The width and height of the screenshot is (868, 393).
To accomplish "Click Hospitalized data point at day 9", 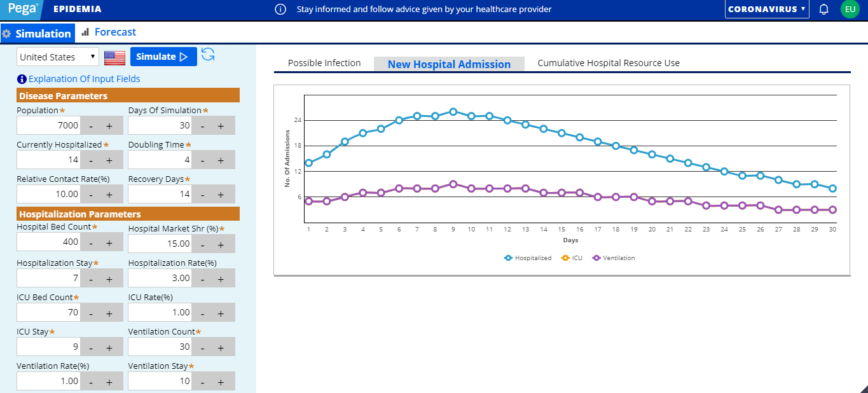I will tap(453, 111).
